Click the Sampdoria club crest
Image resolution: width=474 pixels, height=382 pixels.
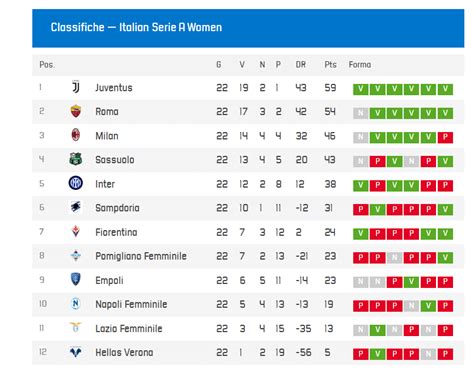click(76, 207)
